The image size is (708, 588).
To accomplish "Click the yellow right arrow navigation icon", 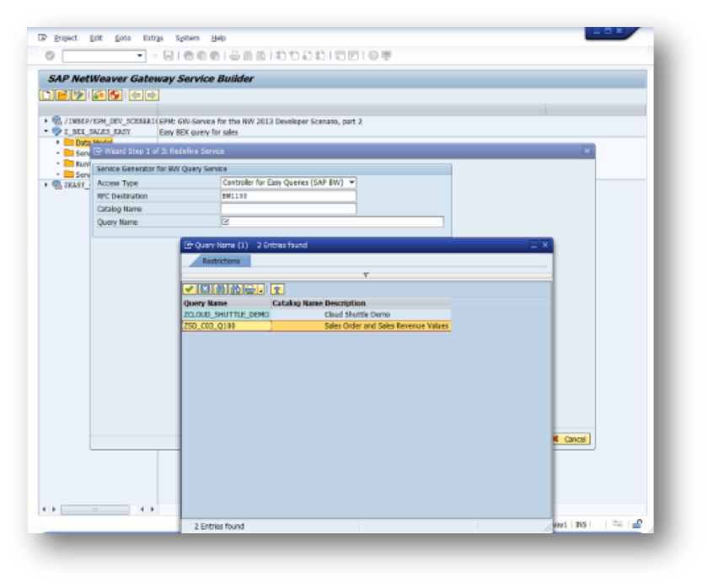I will [152, 95].
